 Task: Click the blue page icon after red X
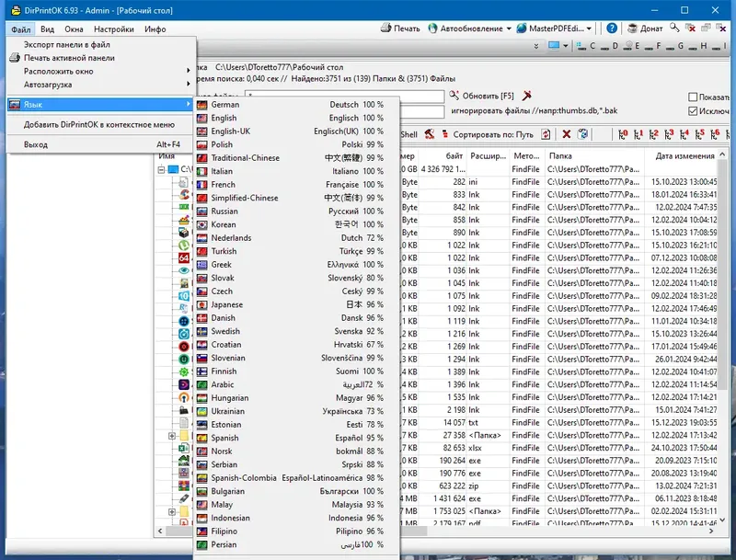click(x=582, y=134)
